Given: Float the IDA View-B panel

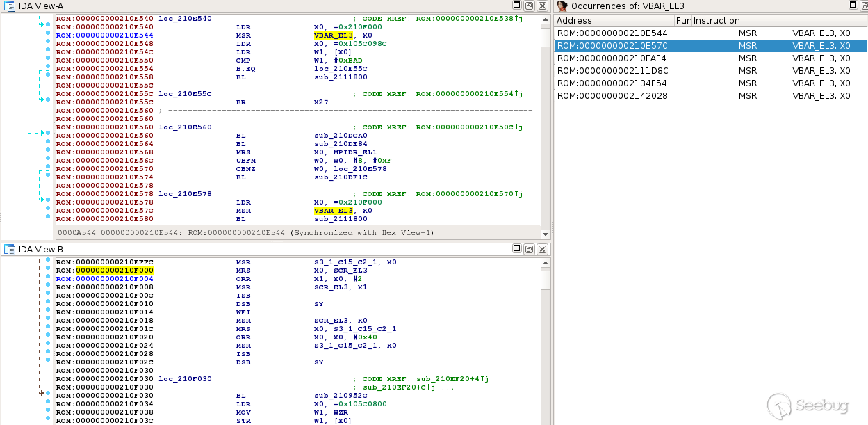Looking at the screenshot, I should pyautogui.click(x=529, y=249).
